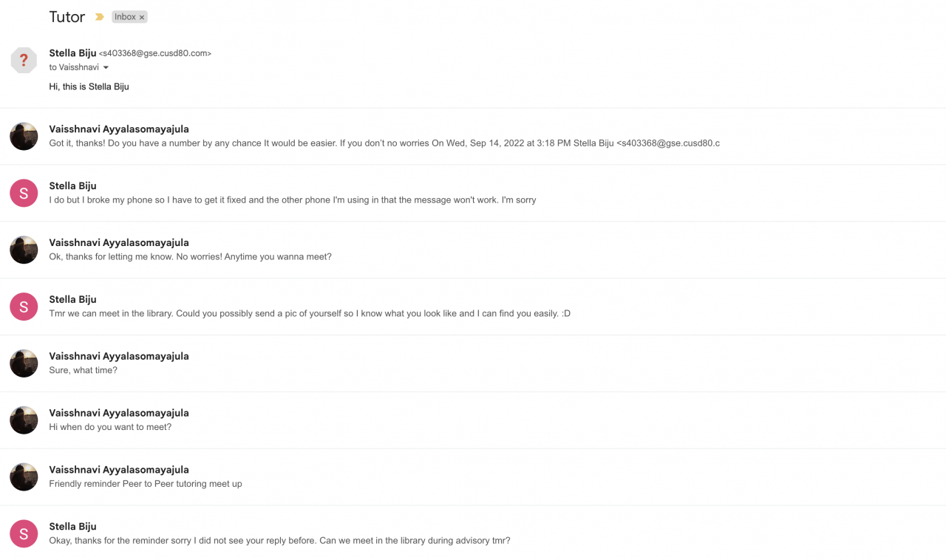946x560 pixels.
Task: Click the yellow importance marker beside Tutor
Action: tap(99, 17)
